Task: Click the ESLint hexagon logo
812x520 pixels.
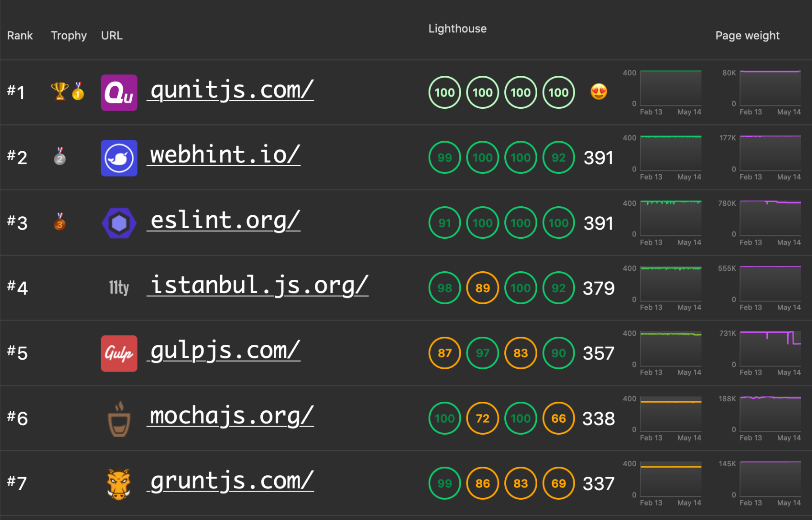Action: click(119, 223)
